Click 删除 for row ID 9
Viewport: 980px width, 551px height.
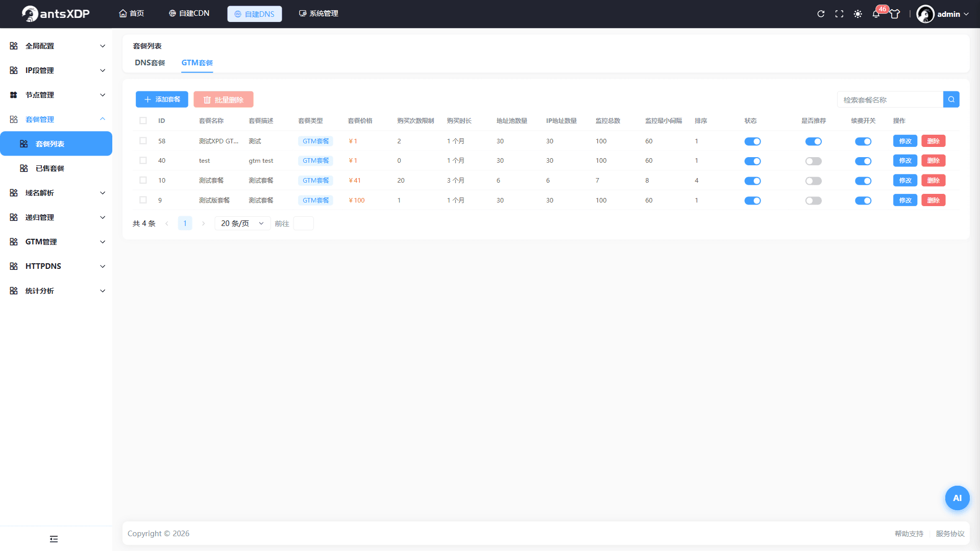point(934,200)
